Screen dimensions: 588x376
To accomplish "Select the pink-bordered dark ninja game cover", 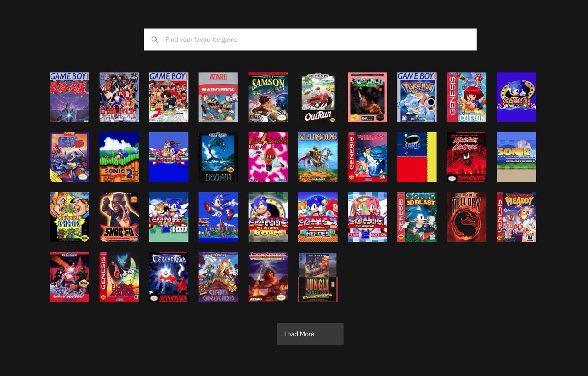I will tap(367, 97).
